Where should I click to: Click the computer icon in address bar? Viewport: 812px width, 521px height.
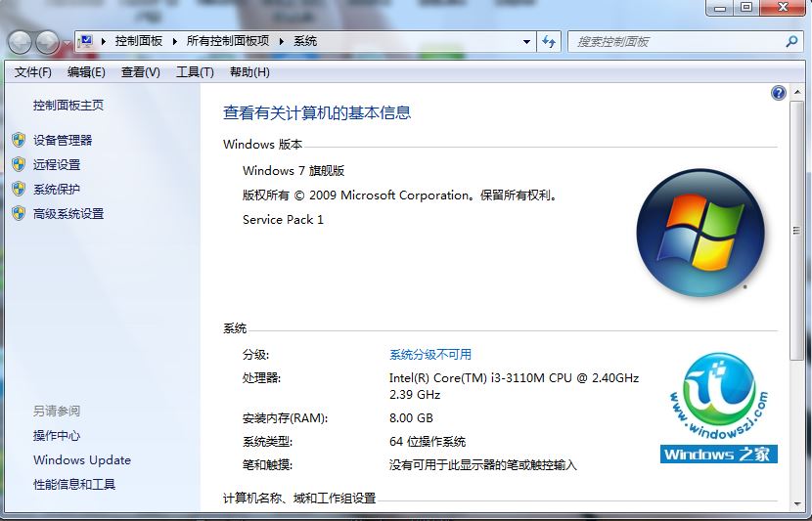(x=86, y=41)
